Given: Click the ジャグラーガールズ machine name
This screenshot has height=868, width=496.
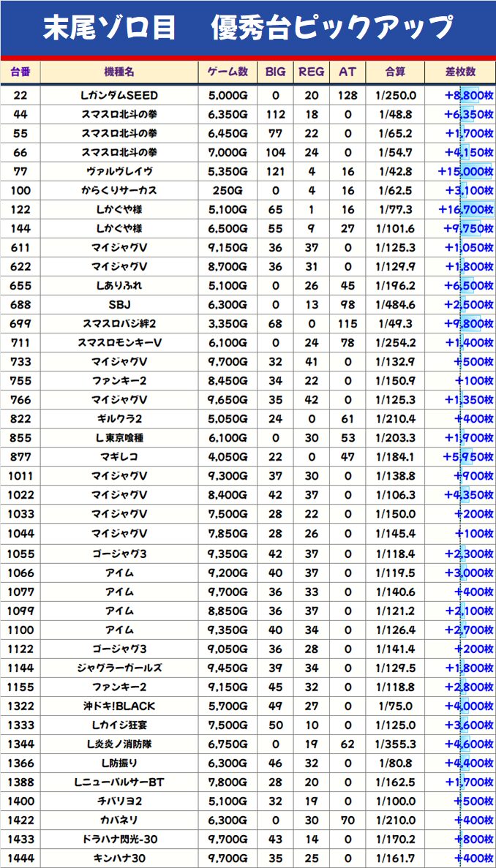Looking at the screenshot, I should [x=119, y=668].
